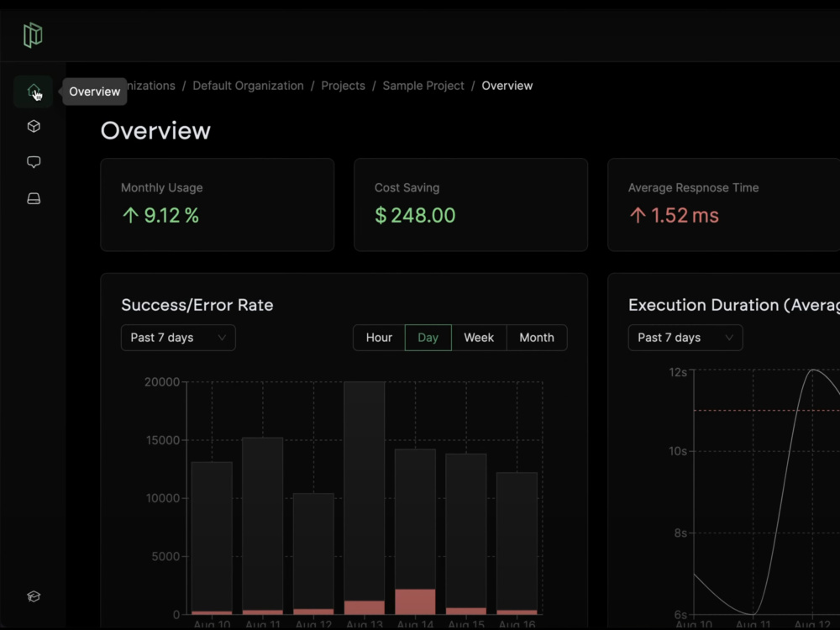Open the Overview home icon in sidebar
The height and width of the screenshot is (630, 840).
pyautogui.click(x=34, y=91)
